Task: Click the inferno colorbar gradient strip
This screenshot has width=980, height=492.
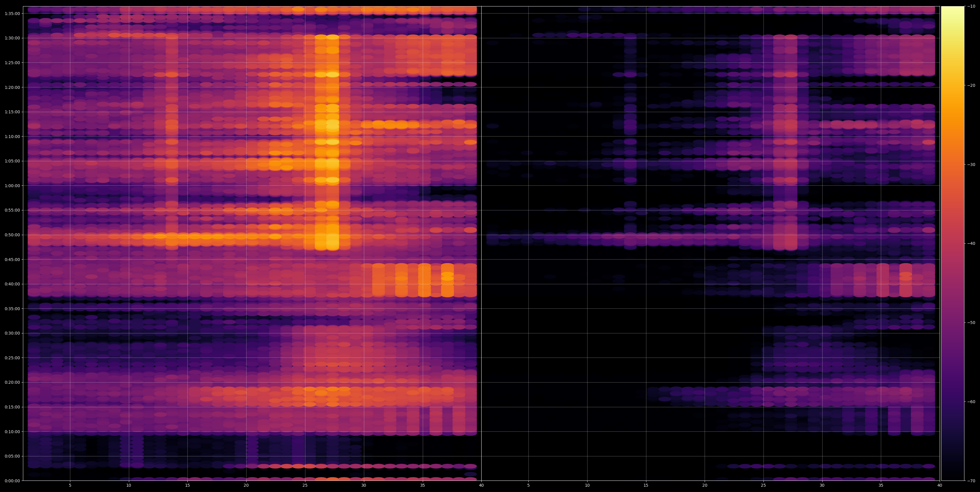Action: (953, 244)
